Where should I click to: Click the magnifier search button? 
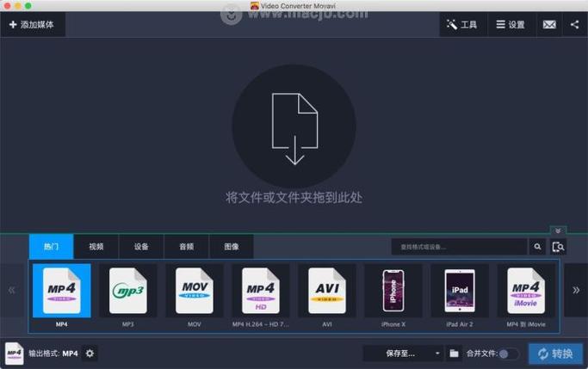(538, 247)
